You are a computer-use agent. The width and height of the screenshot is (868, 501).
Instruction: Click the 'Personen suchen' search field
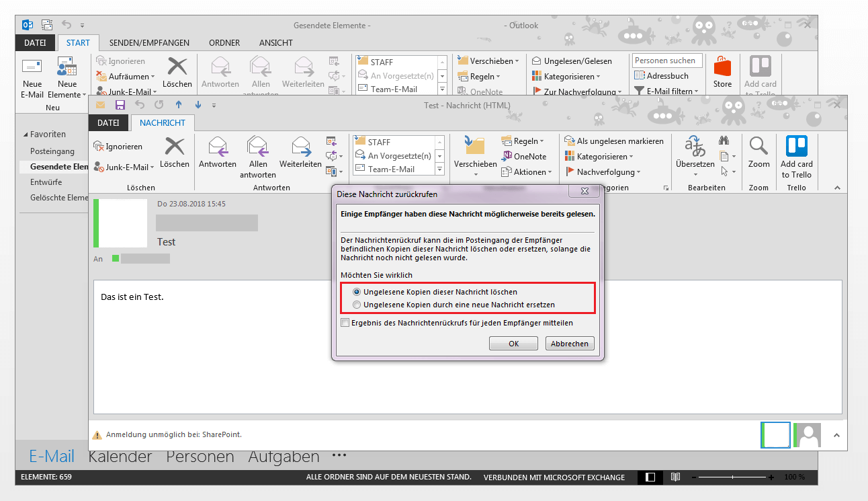click(x=667, y=61)
